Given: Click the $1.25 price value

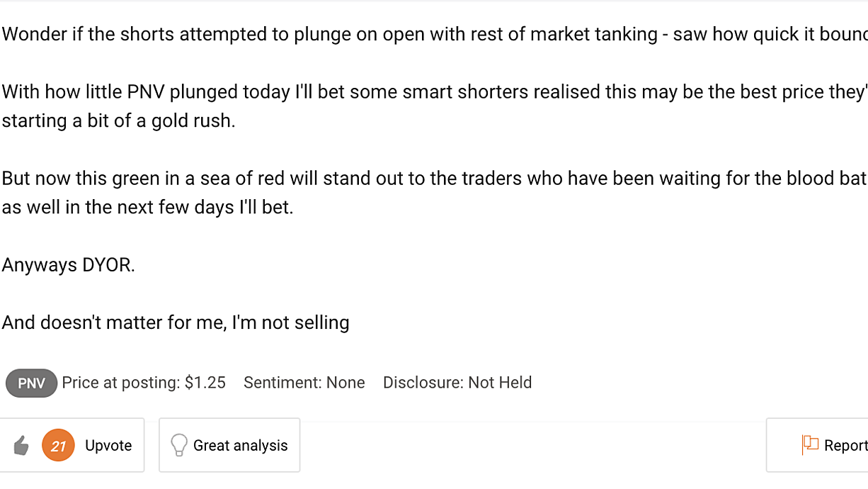Looking at the screenshot, I should pos(205,383).
